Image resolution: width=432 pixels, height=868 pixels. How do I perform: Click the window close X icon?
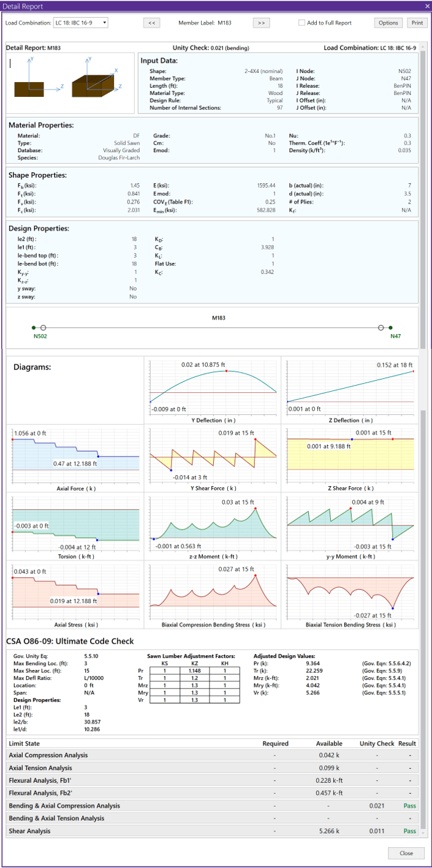(426, 6)
